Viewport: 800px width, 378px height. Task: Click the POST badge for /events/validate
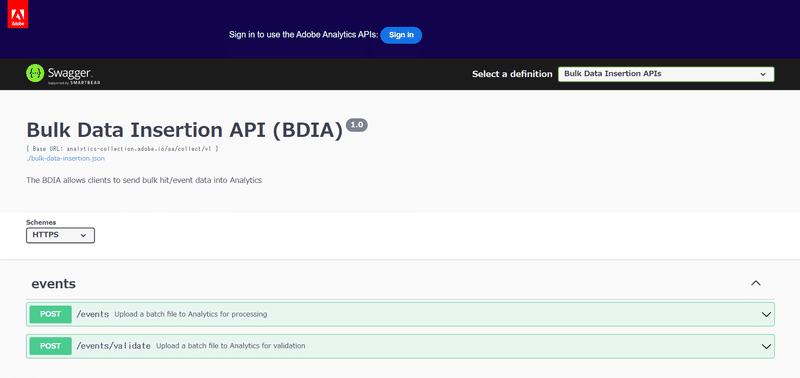[51, 346]
